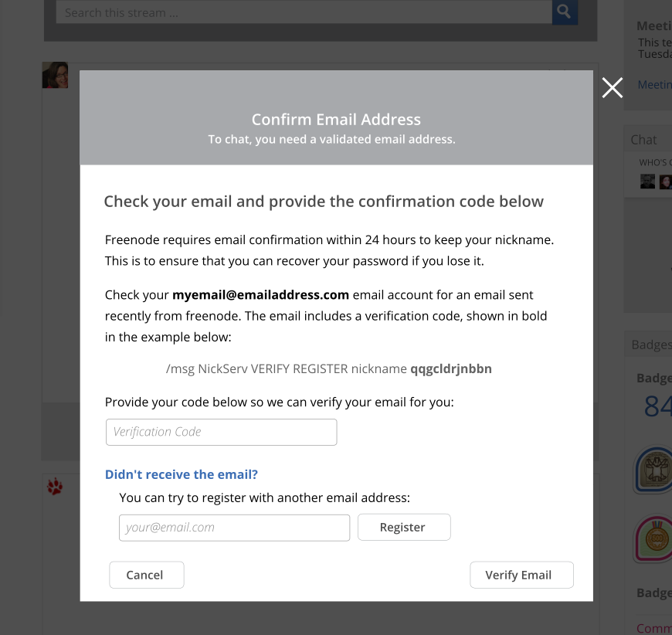Click the Cancel button

coord(147,575)
